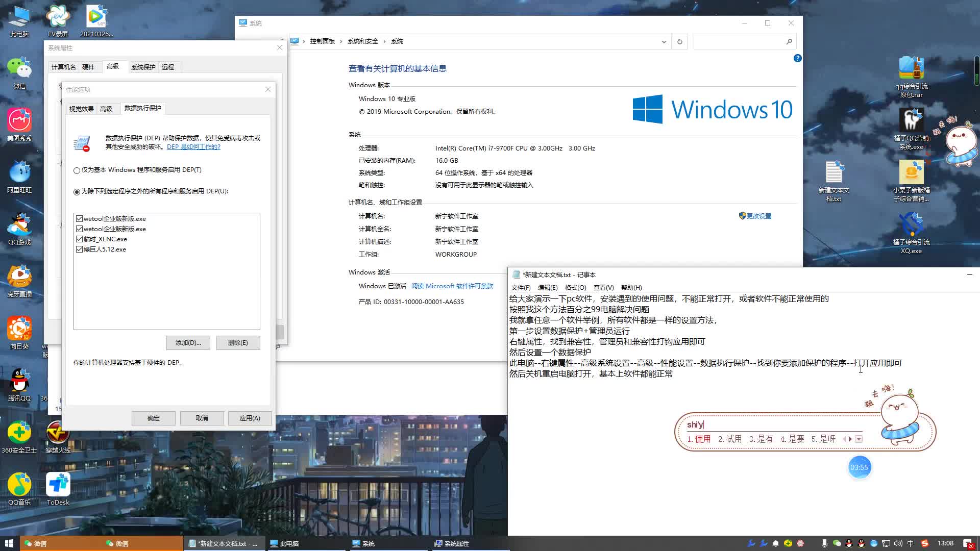Screen dimensions: 980x551
Task: Click the refresh button in address bar
Action: pyautogui.click(x=679, y=42)
